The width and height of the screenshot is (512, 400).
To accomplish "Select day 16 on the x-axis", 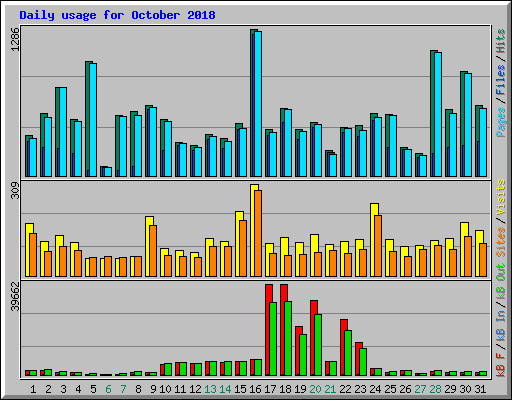I will tap(255, 389).
